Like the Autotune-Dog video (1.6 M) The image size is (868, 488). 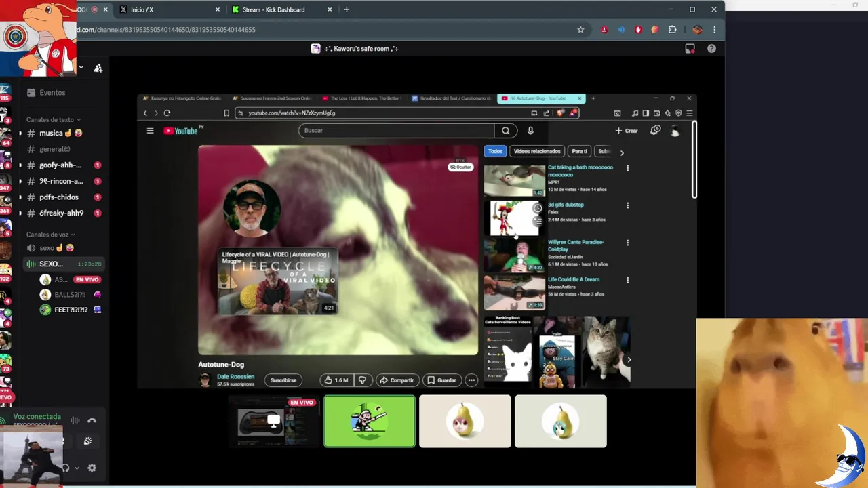click(x=336, y=380)
